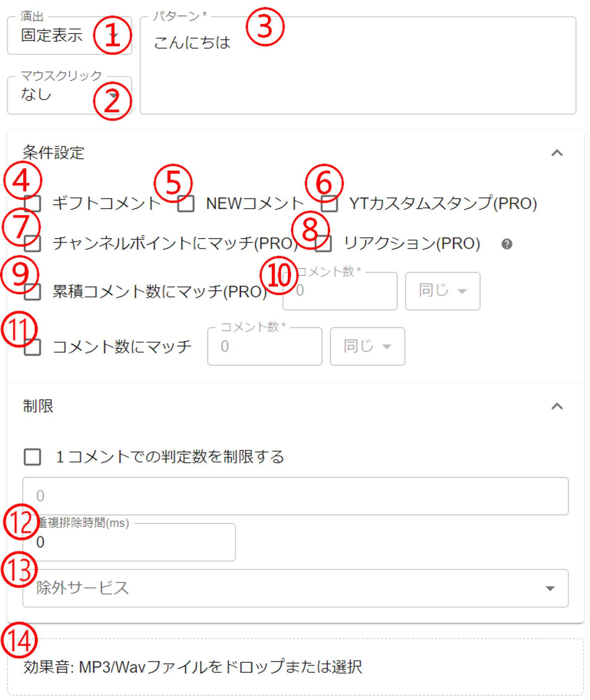Click the 重複排除時間(ms) input field

(129, 542)
